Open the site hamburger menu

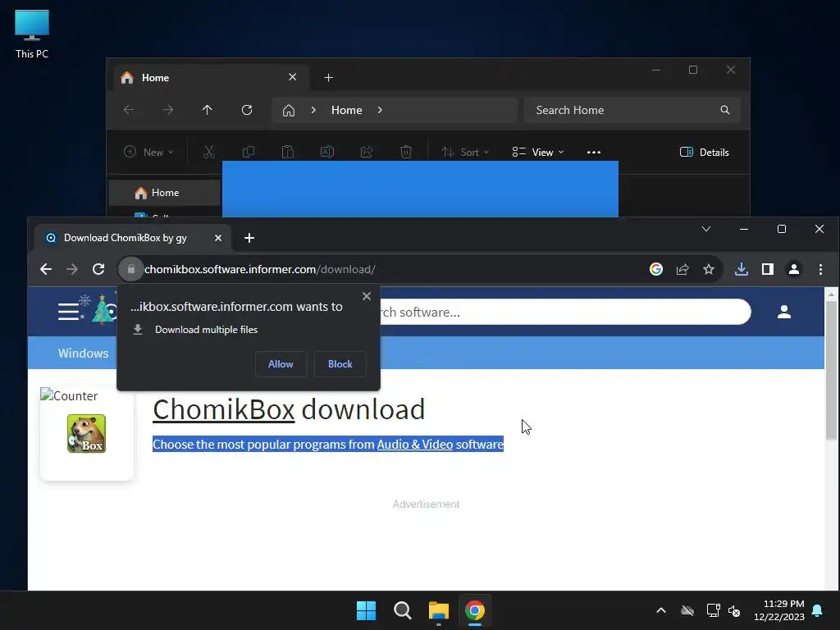pyautogui.click(x=70, y=312)
